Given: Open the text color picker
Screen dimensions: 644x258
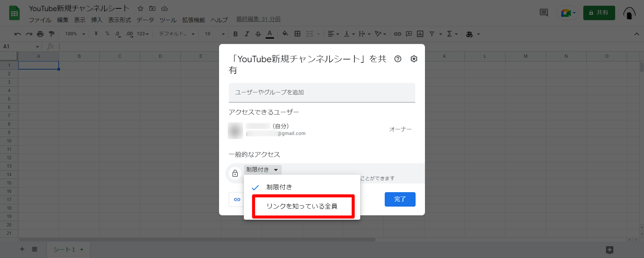Looking at the screenshot, I should [270, 34].
